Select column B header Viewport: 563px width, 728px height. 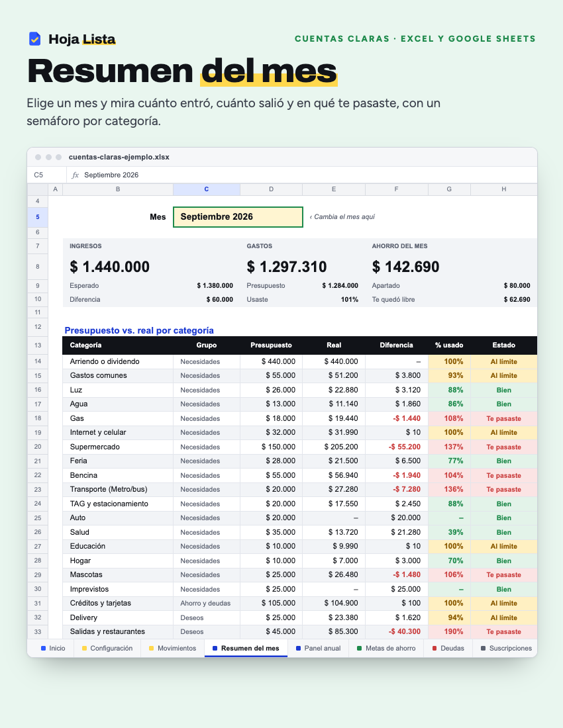click(118, 189)
